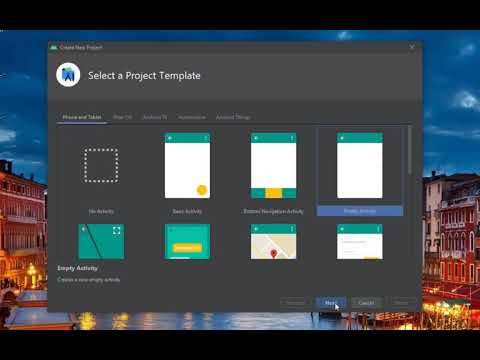Screen dimensions: 480x360
Task: Click the Finish button
Action: tap(401, 303)
